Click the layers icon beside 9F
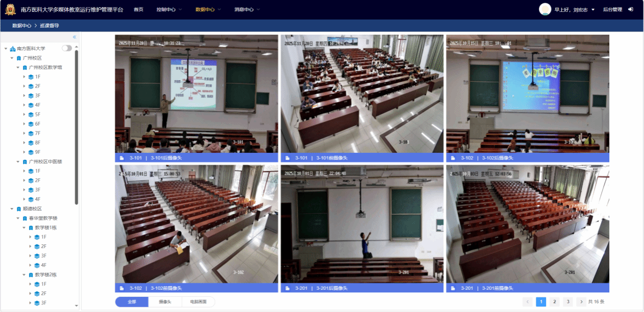This screenshot has width=644, height=312. 31,152
